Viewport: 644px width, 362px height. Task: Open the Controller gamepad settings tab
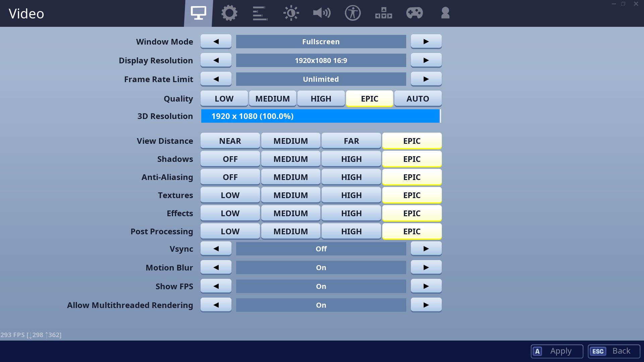(x=414, y=13)
